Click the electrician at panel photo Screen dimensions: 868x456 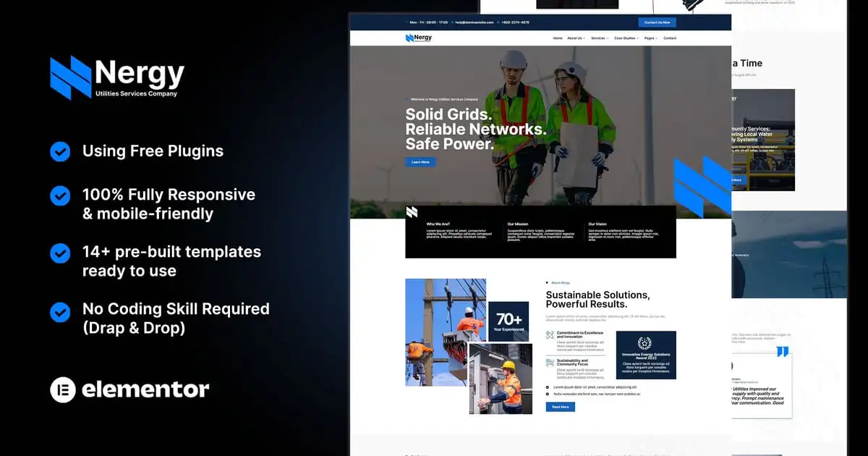pos(501,379)
